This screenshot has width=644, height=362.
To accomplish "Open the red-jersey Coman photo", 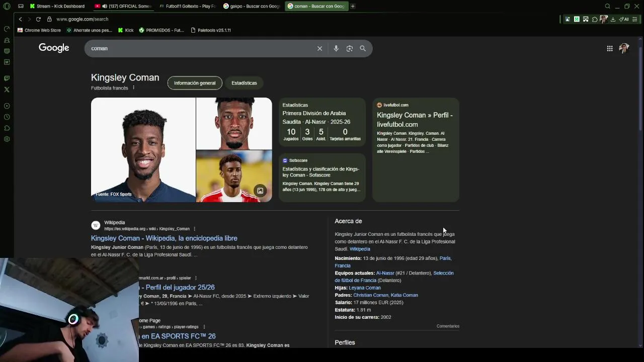I will 234,176.
